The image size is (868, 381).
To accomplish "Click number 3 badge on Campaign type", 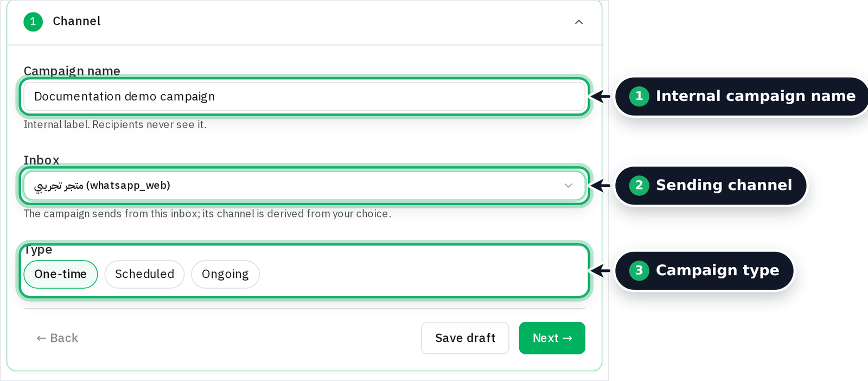I will point(639,270).
